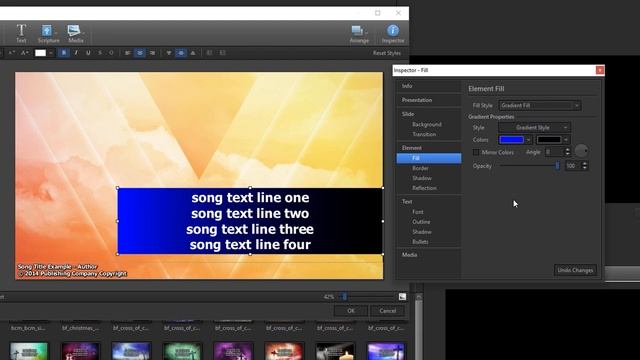Select Element Fill in Inspector list
640x360 pixels.
pyautogui.click(x=429, y=158)
